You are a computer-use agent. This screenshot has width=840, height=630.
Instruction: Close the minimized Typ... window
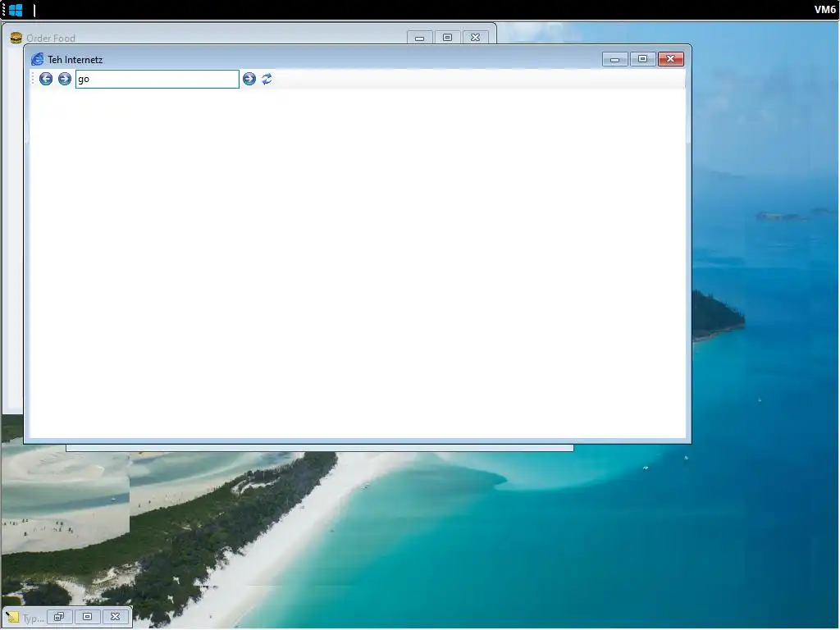[115, 617]
